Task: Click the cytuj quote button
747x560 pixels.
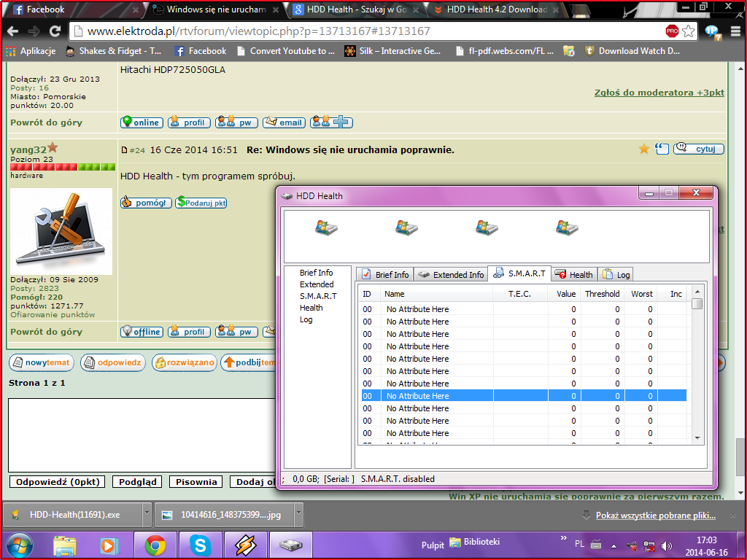Action: [x=698, y=149]
